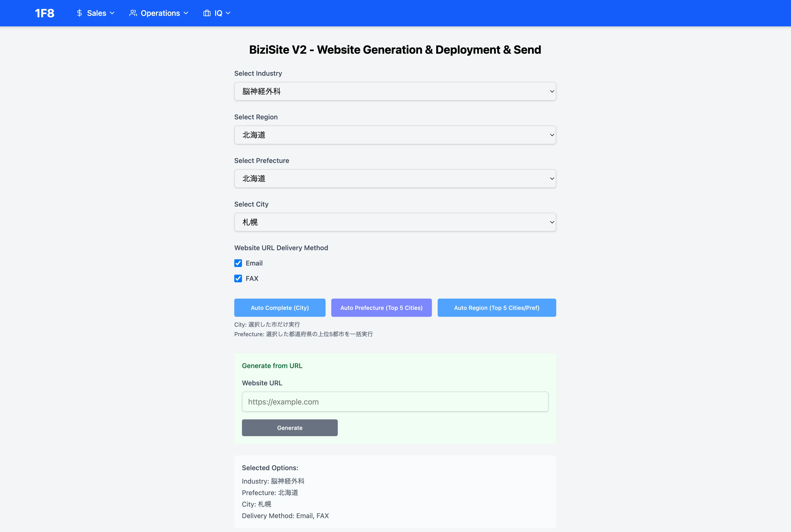The width and height of the screenshot is (791, 532).
Task: Open the Select Industry dropdown
Action: coord(395,91)
